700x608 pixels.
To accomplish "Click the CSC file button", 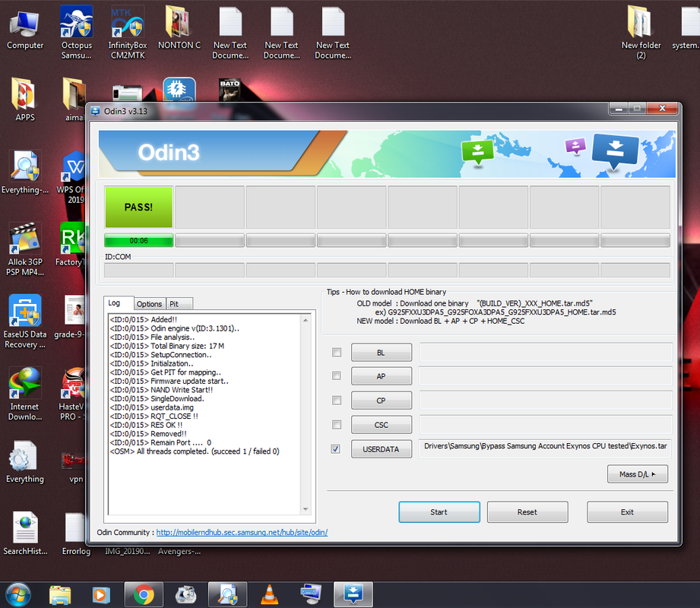I will 382,425.
